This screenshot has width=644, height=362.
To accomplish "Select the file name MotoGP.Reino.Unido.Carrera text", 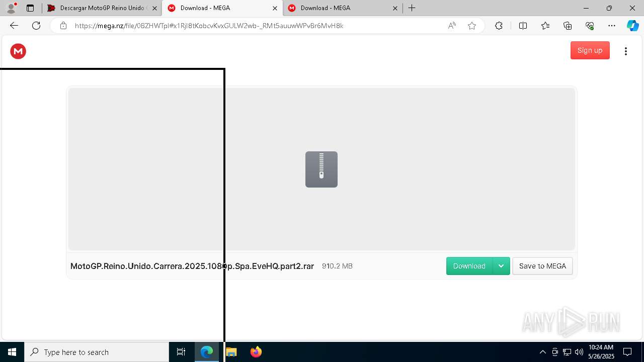I will (x=192, y=266).
